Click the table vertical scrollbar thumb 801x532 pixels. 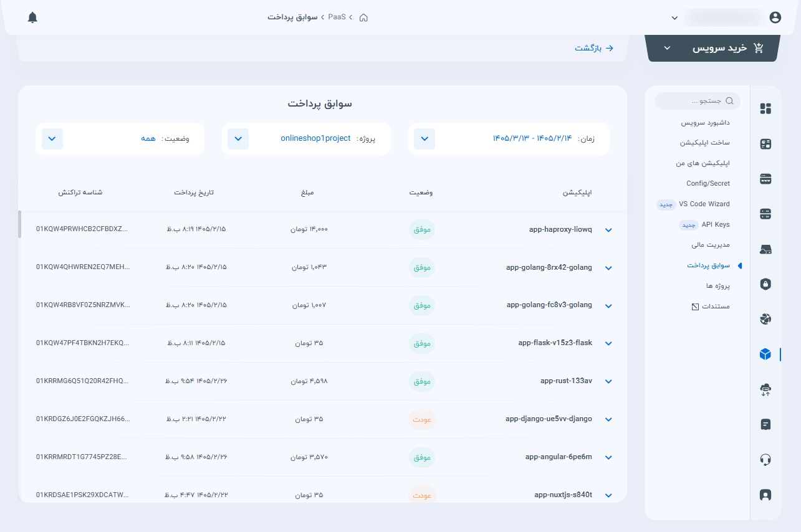click(20, 224)
